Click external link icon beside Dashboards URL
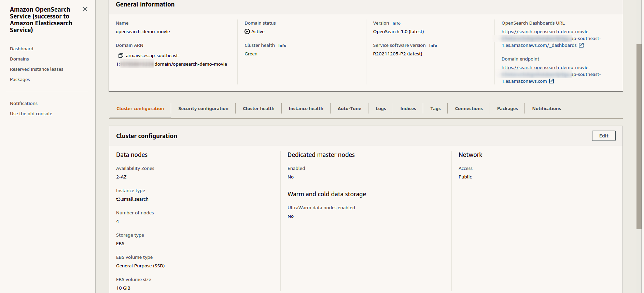The image size is (644, 293). point(581,45)
